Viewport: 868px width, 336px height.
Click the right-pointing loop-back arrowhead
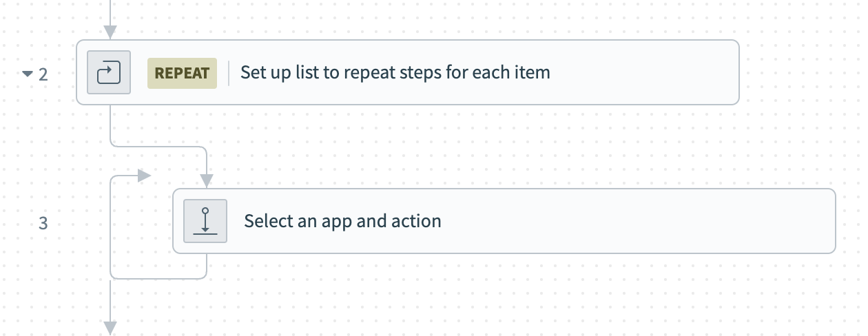click(x=143, y=176)
